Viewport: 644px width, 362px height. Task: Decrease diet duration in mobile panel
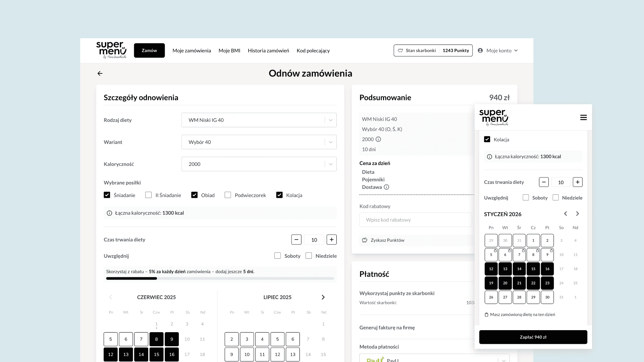(x=544, y=182)
